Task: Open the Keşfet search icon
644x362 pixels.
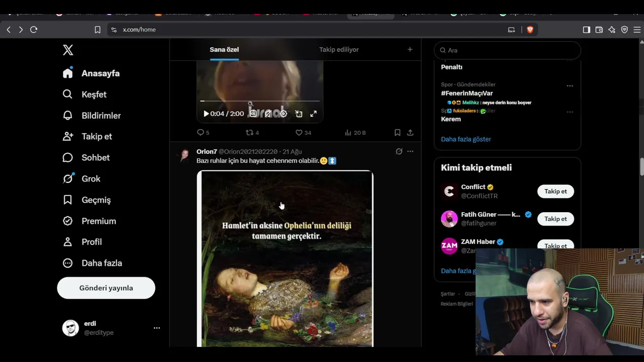Action: point(68,94)
